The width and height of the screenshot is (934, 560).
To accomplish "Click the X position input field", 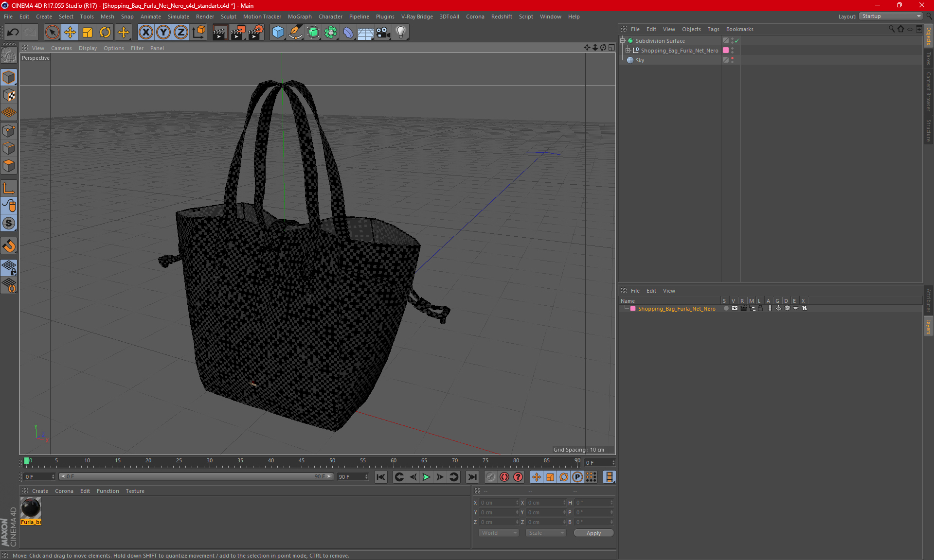I will (499, 503).
